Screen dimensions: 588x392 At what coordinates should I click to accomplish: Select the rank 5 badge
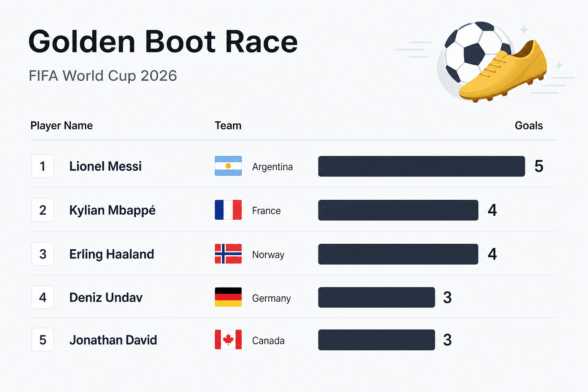(42, 340)
